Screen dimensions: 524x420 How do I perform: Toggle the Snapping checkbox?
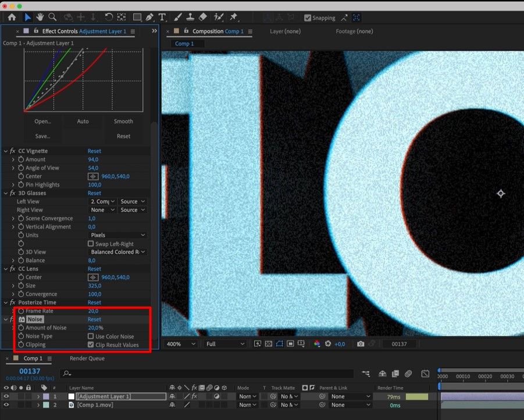[308, 18]
